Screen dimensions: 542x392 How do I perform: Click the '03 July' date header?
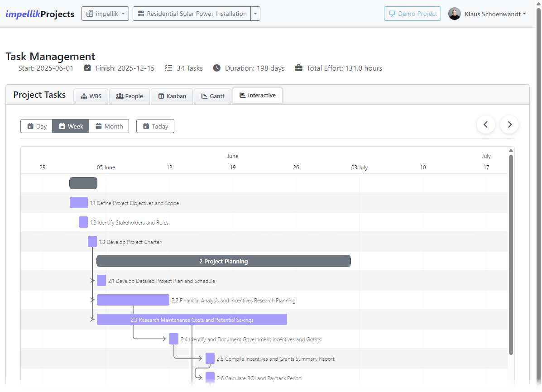click(360, 167)
